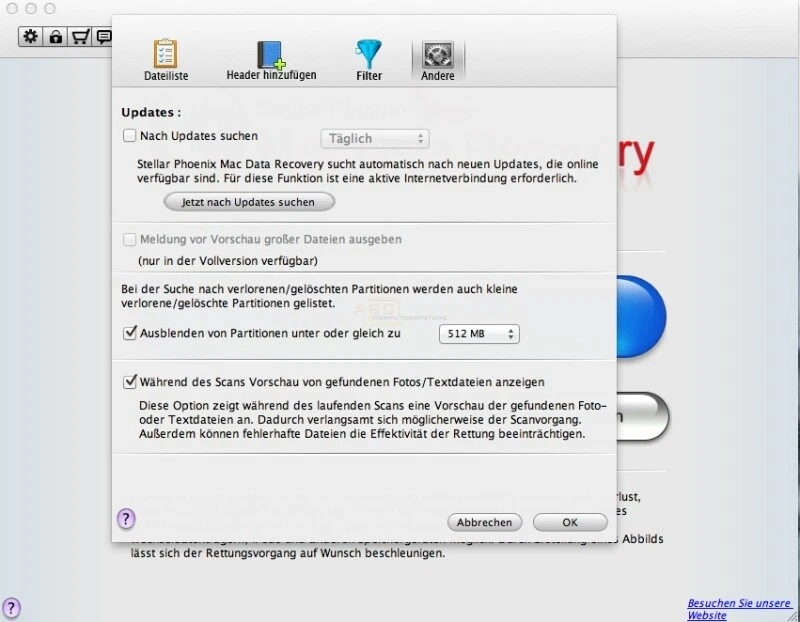Open the shopping cart purchase icon
The width and height of the screenshot is (800, 622).
pos(81,36)
